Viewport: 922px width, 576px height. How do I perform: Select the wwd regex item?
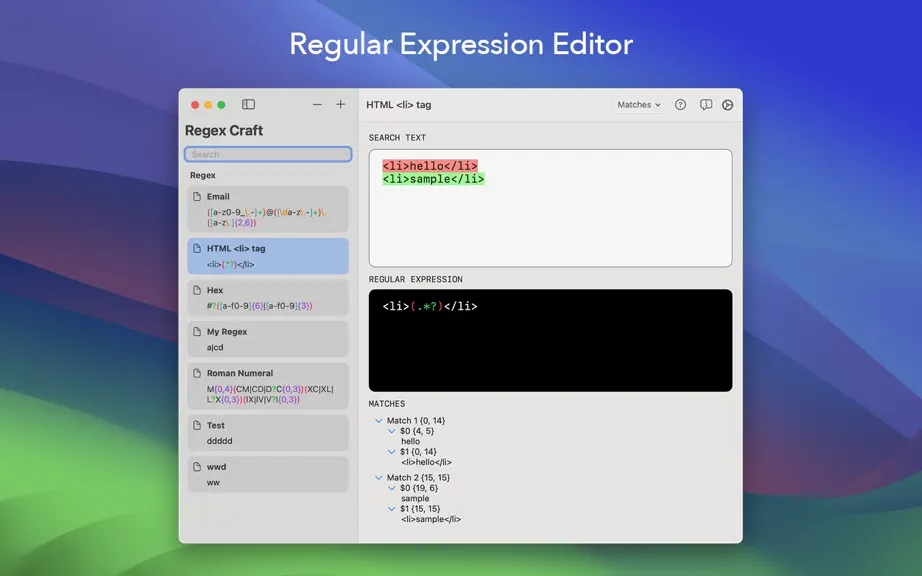click(268, 474)
